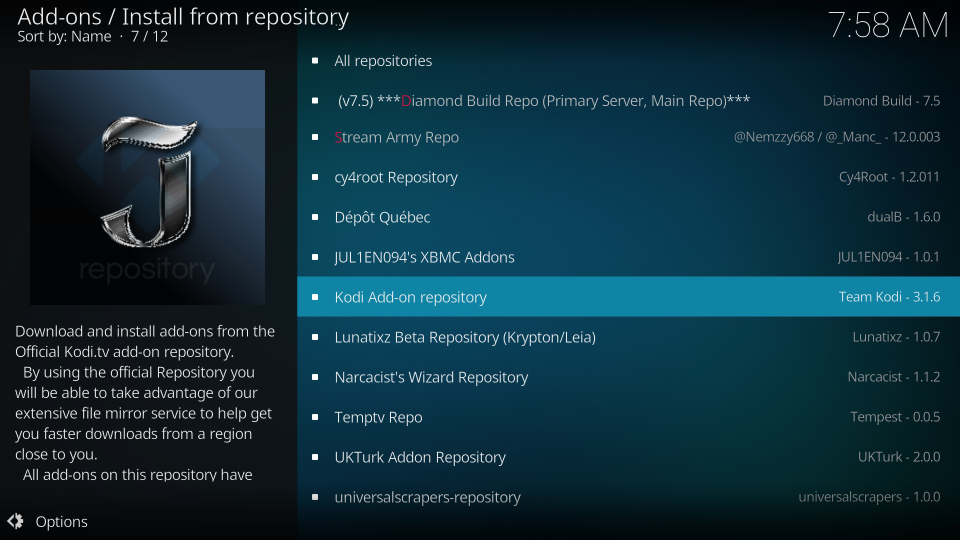
Task: Select JUL1EN094's XBMC Addons
Action: tap(424, 257)
